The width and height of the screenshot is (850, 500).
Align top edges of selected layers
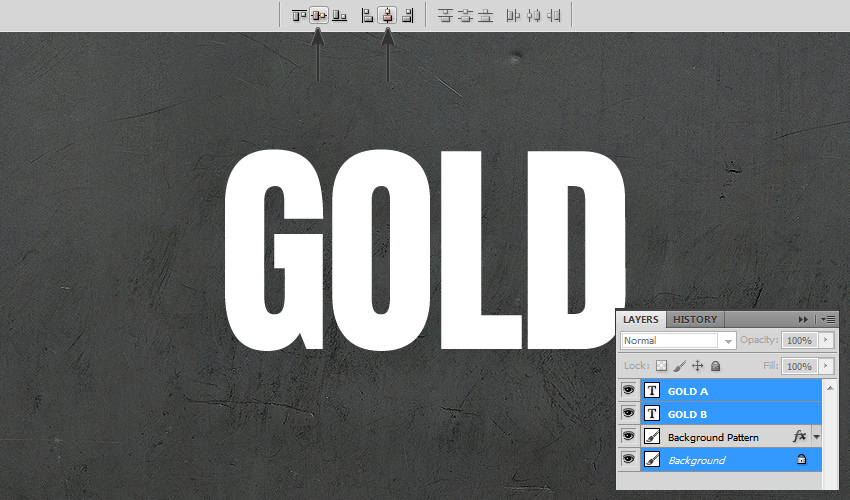299,16
